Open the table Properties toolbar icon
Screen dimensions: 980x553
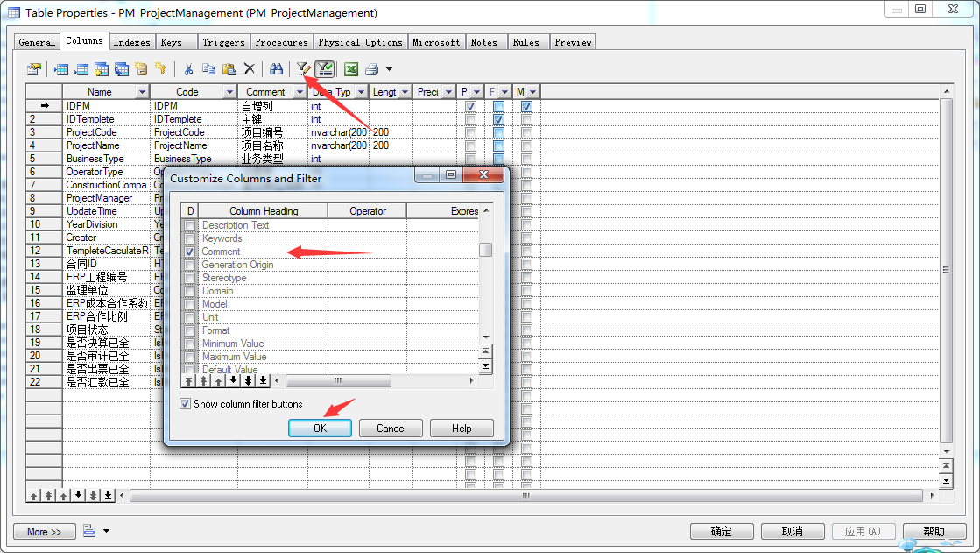point(34,69)
